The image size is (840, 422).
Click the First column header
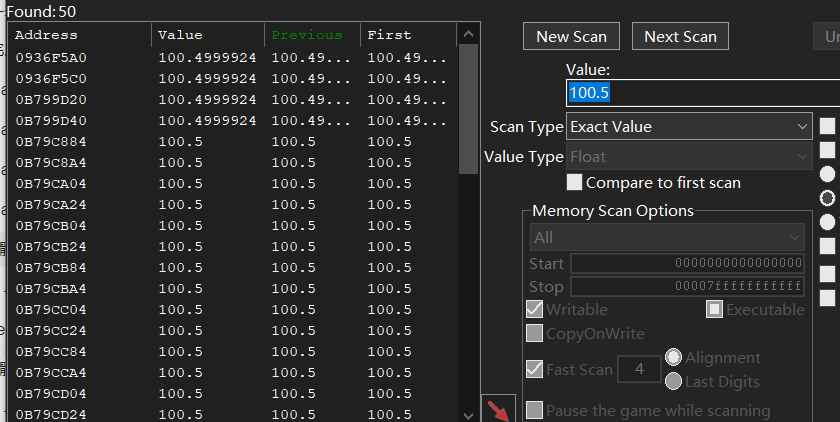(409, 35)
